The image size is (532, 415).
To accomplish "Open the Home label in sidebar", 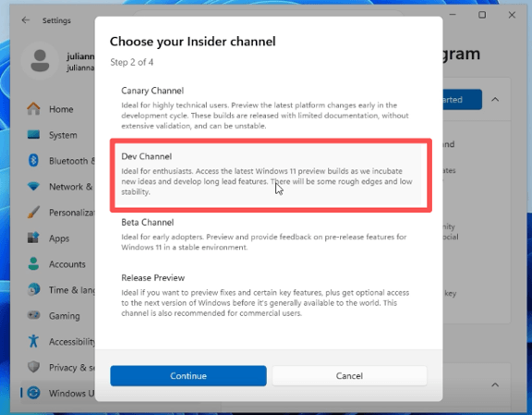I will (61, 109).
